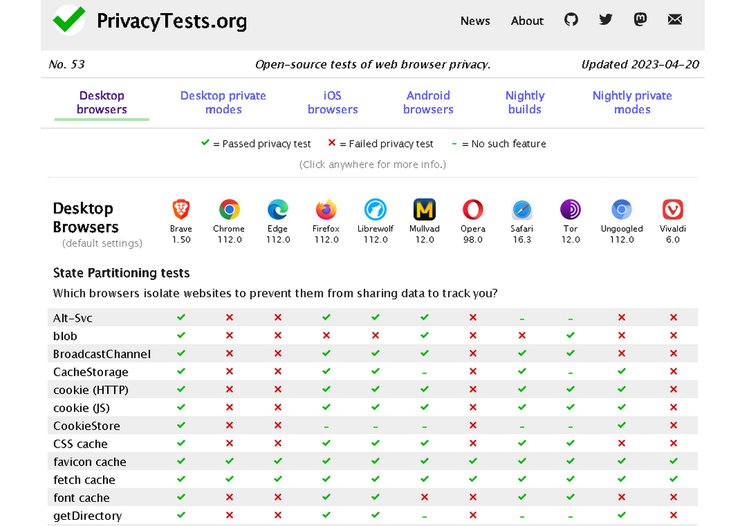Click the Brave browser icon

tap(181, 210)
